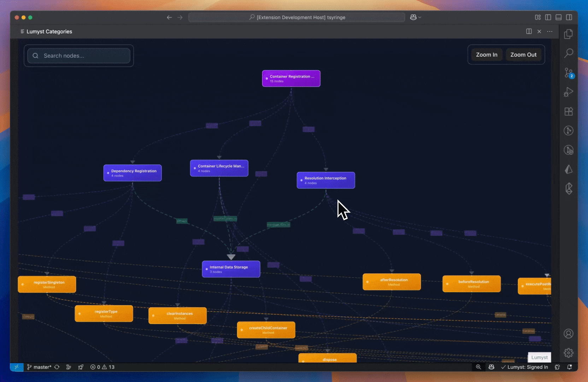Select the clearInstances method node
This screenshot has height=382, width=588.
[177, 316]
